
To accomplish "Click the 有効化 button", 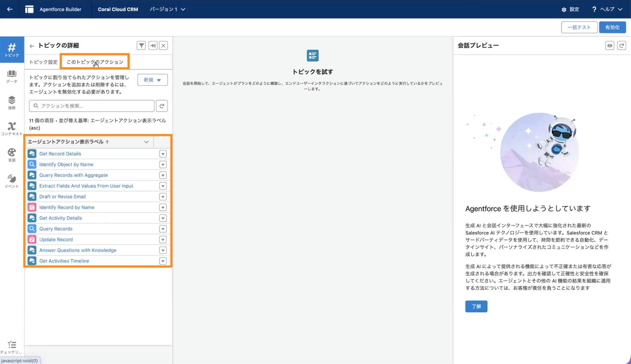I will [612, 27].
